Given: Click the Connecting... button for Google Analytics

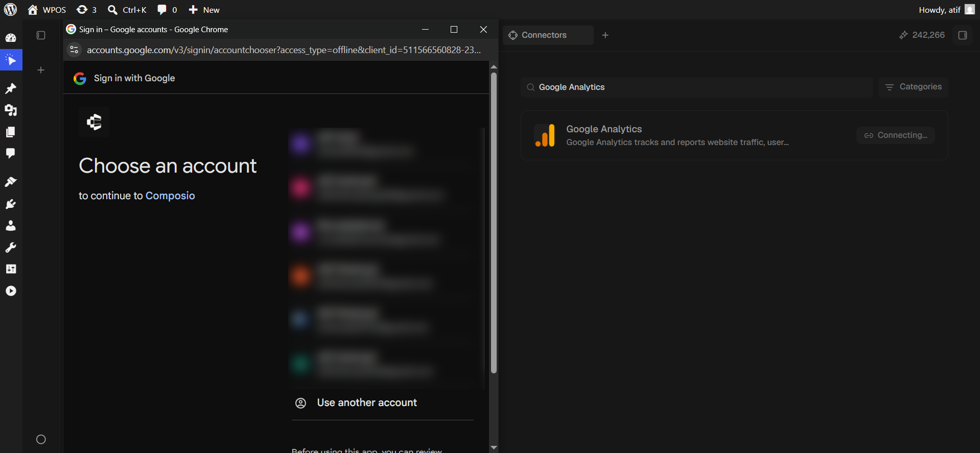Looking at the screenshot, I should 896,135.
